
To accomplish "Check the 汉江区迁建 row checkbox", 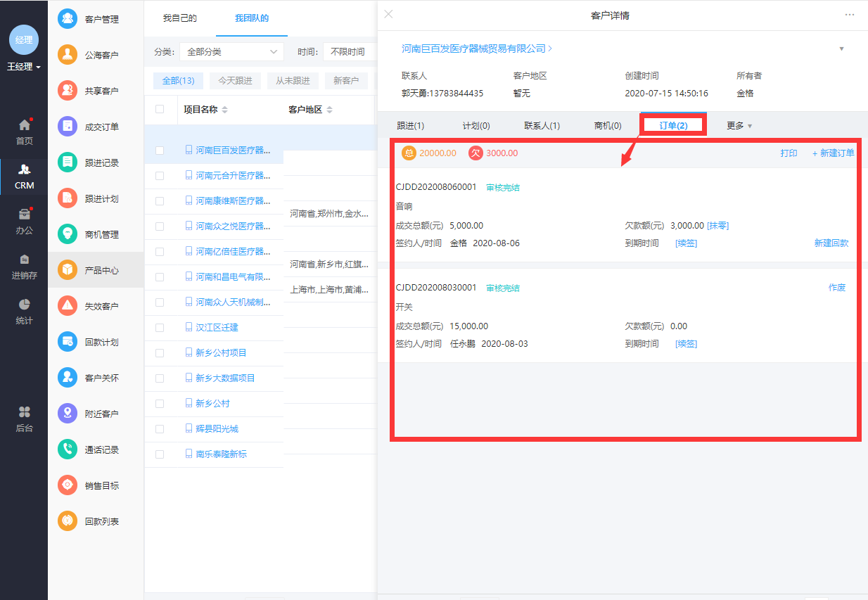I will pos(160,328).
